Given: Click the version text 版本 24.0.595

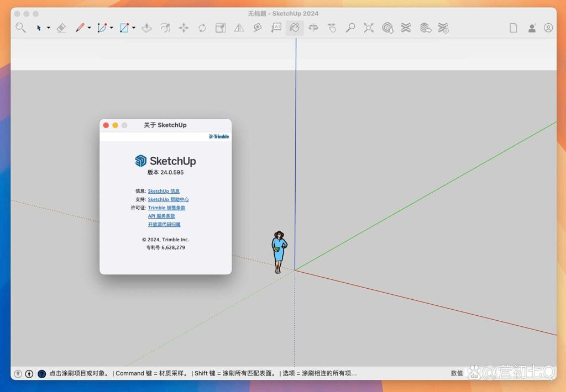Looking at the screenshot, I should coord(165,172).
